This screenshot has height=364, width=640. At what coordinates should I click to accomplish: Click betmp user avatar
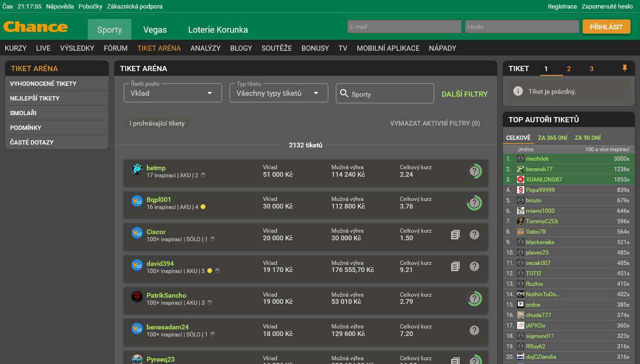(x=137, y=169)
